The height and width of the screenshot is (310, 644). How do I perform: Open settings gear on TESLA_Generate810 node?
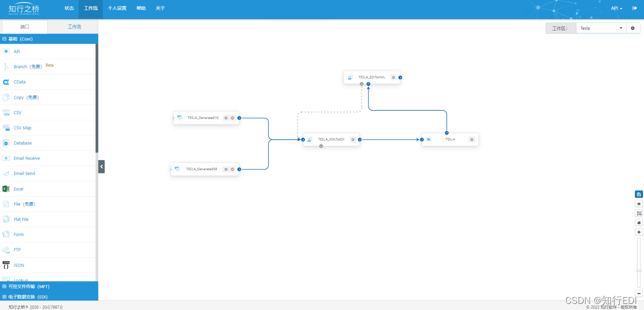226,118
